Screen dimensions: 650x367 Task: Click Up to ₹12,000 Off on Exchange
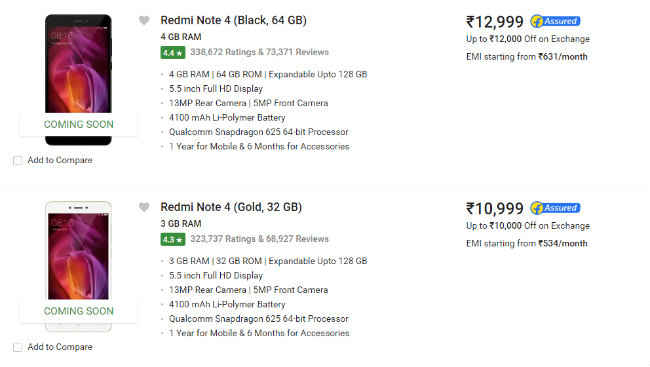click(x=528, y=39)
